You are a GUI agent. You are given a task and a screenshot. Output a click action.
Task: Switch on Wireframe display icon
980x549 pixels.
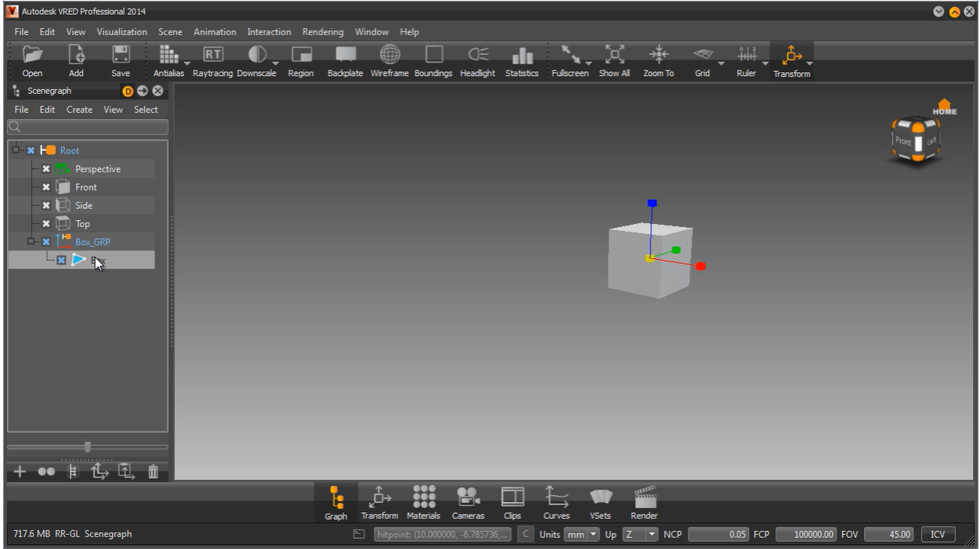(389, 55)
